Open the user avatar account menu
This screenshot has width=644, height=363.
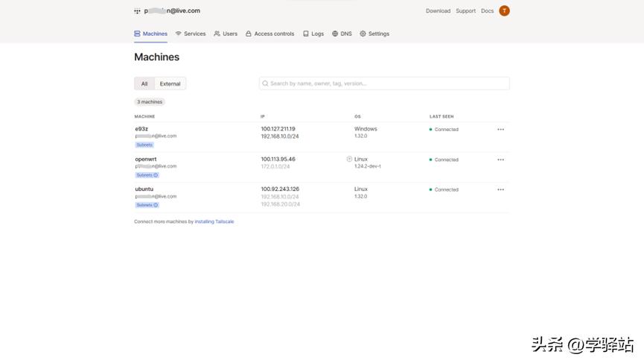coord(504,11)
